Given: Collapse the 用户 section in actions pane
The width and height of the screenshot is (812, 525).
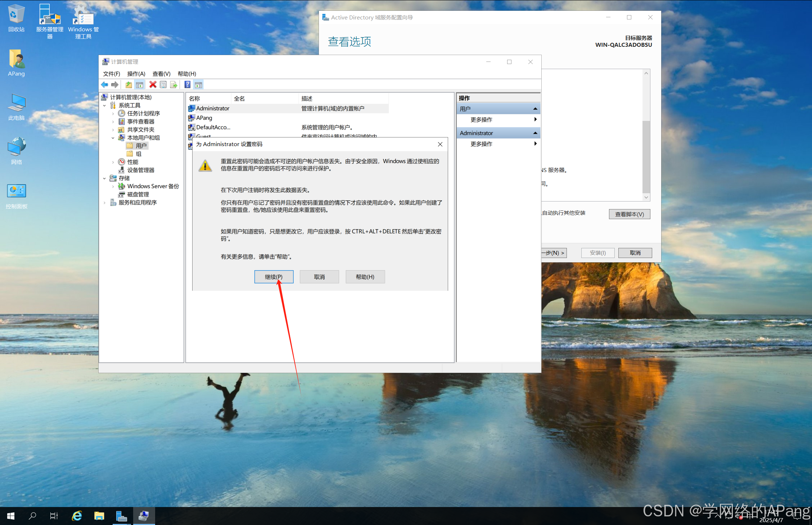Looking at the screenshot, I should pyautogui.click(x=535, y=109).
